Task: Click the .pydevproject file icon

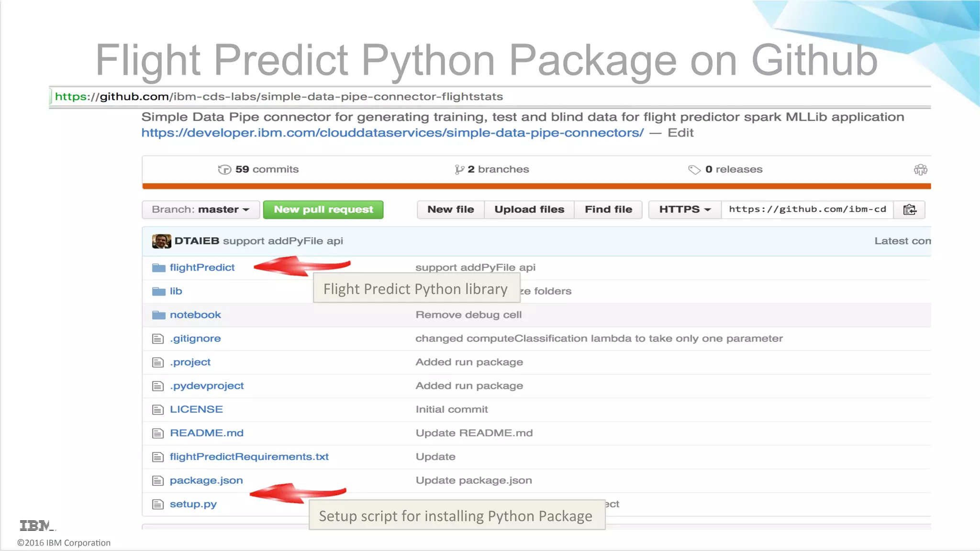Action: click(x=158, y=386)
